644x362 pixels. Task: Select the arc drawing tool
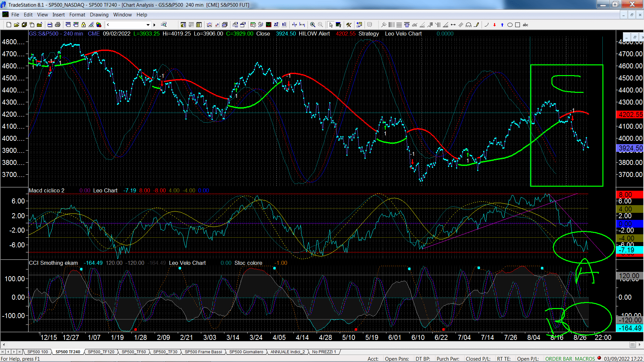point(487,25)
